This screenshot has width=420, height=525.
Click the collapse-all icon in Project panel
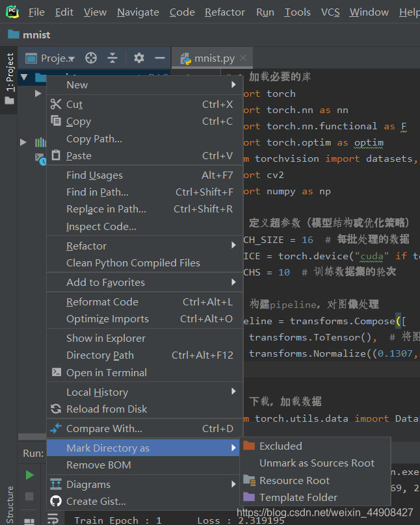114,58
